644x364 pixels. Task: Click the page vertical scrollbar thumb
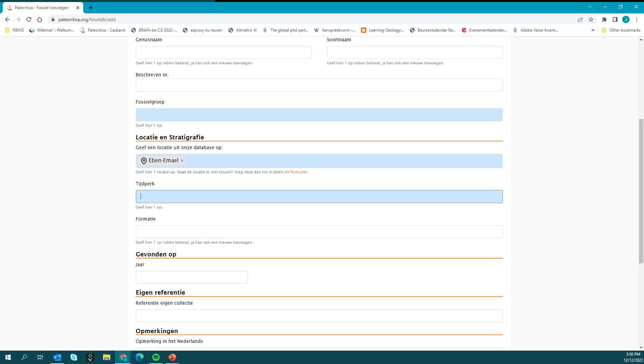click(641, 191)
